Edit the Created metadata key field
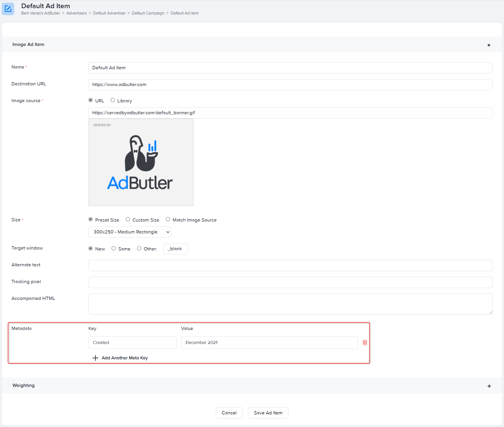504x427 pixels. tap(132, 342)
